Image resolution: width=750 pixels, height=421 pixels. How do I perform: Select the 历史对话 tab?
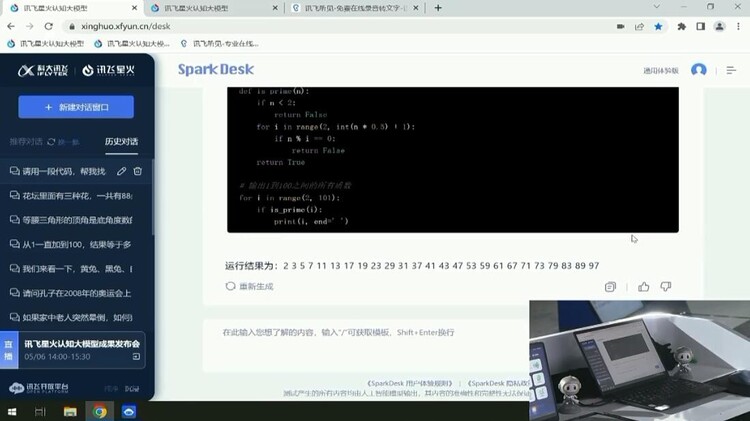(x=121, y=142)
